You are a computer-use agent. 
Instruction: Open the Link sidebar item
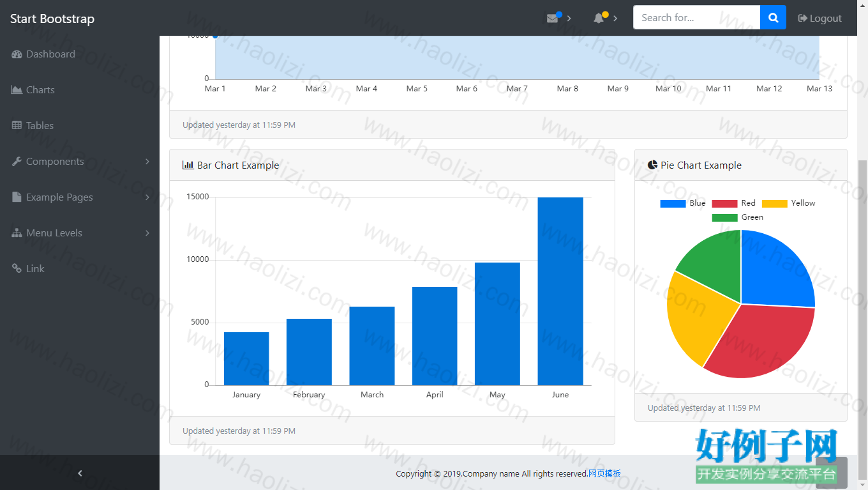coord(80,269)
